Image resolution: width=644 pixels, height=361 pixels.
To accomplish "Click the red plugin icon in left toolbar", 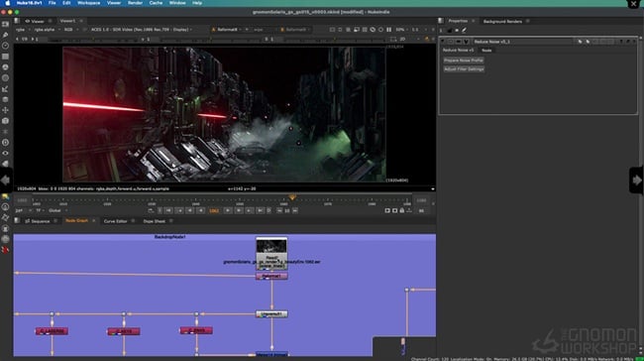I will pyautogui.click(x=5, y=250).
